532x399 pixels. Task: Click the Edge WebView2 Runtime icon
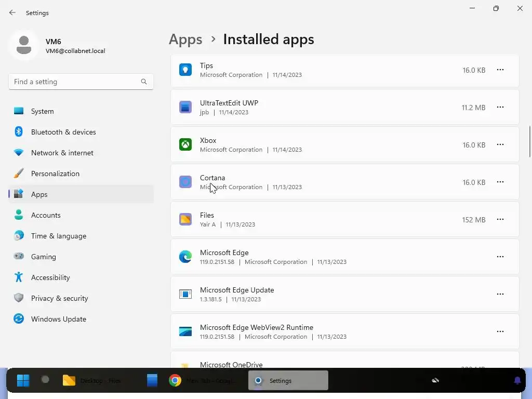[x=185, y=331]
